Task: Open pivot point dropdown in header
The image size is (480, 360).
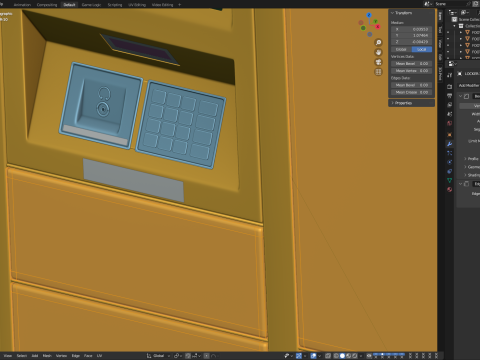Action: (x=178, y=356)
